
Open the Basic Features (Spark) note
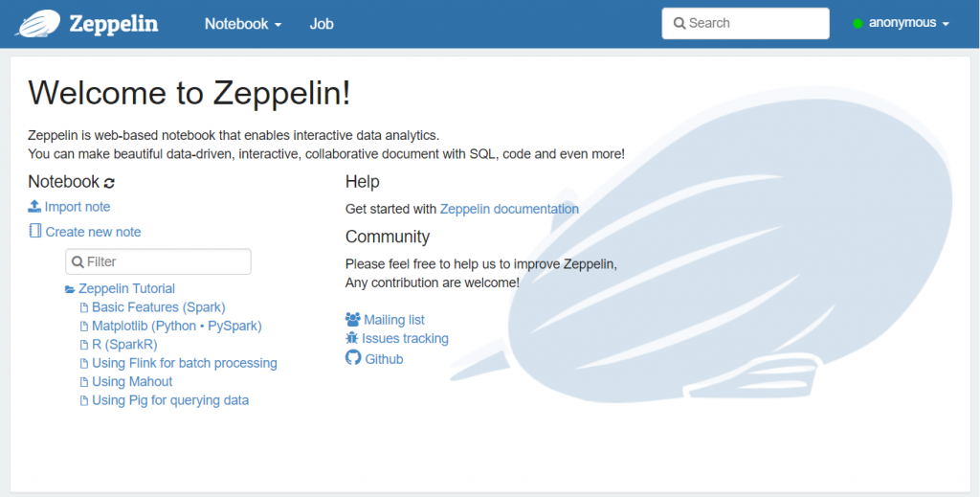click(158, 307)
